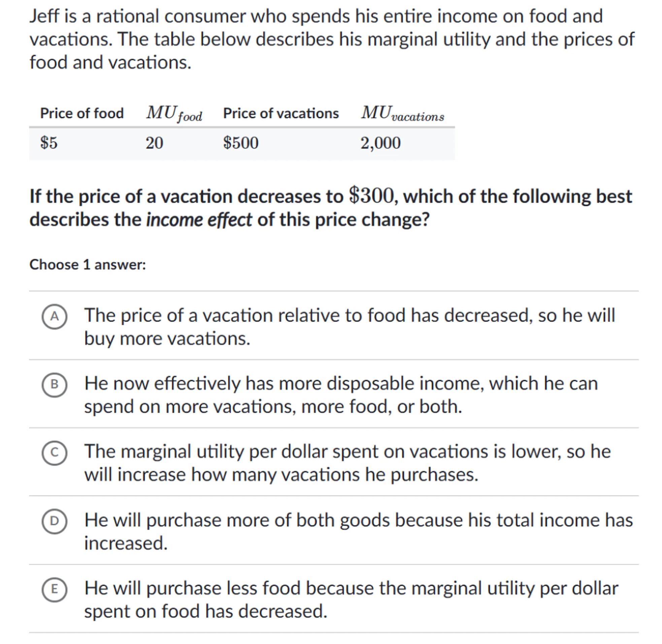
Task: Click answer text 'marginal utility per dollar spent on vacations'
Action: pos(347,463)
